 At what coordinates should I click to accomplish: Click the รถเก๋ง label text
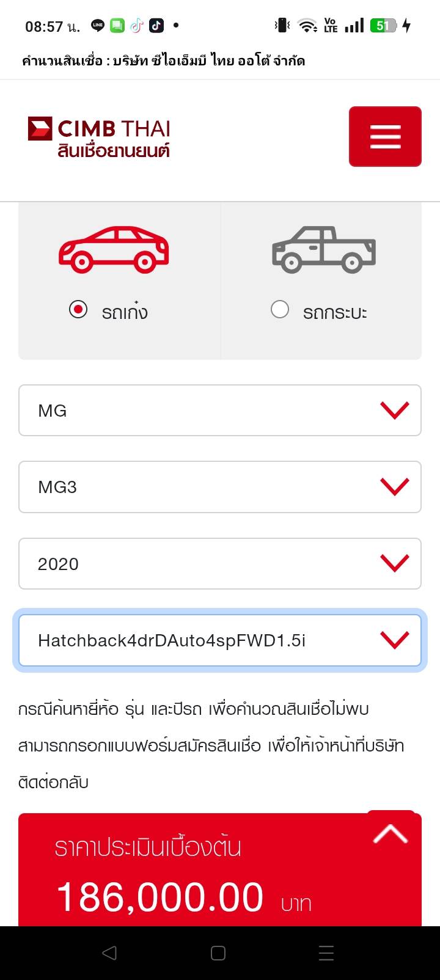coord(125,312)
